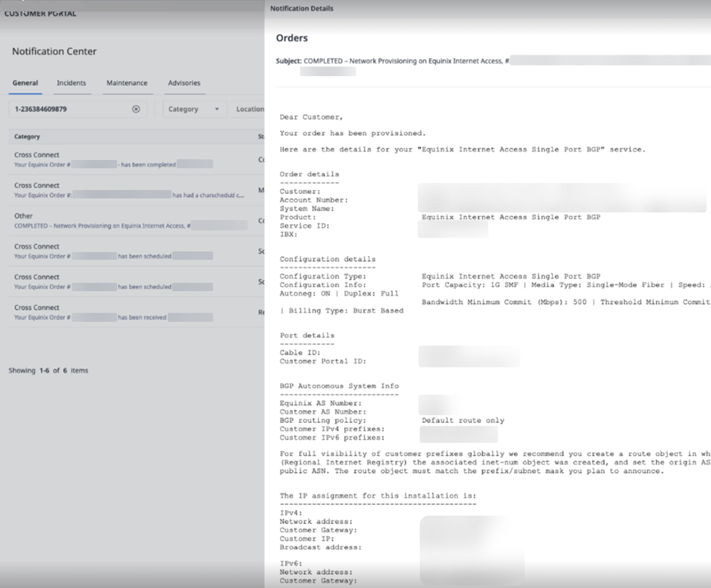Click the 'Configuration details' section heading
Image resolution: width=711 pixels, height=588 pixels.
pos(328,260)
